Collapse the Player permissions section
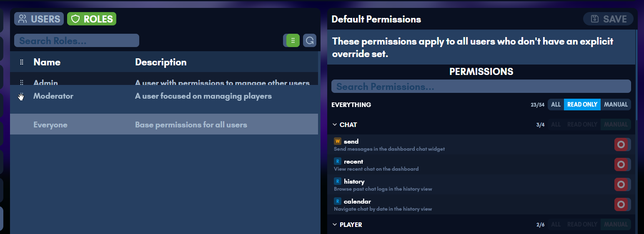The height and width of the screenshot is (234, 644). point(335,224)
